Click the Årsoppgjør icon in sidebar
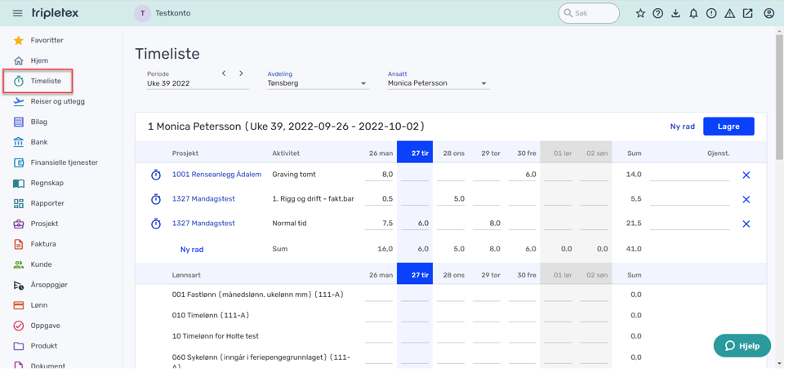The width and height of the screenshot is (785, 370). pyautogui.click(x=19, y=285)
